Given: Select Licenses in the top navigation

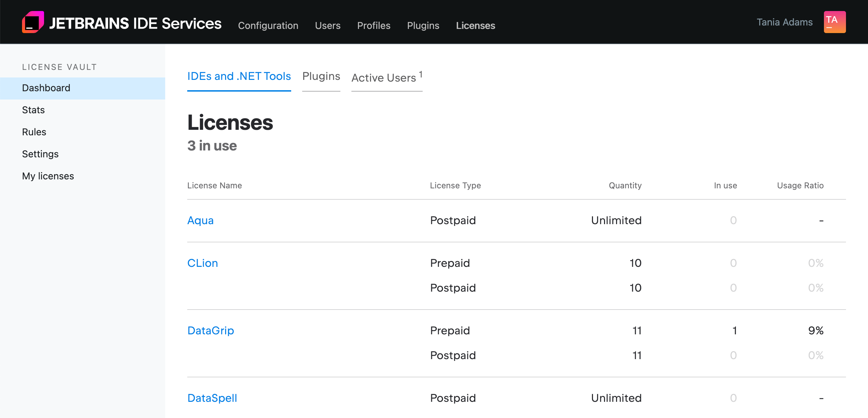Looking at the screenshot, I should click(475, 25).
